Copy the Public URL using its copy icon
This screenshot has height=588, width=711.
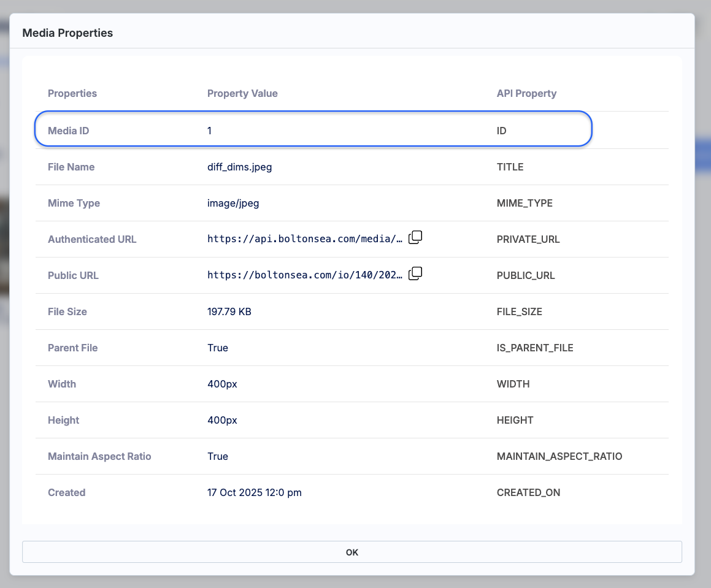(x=415, y=273)
